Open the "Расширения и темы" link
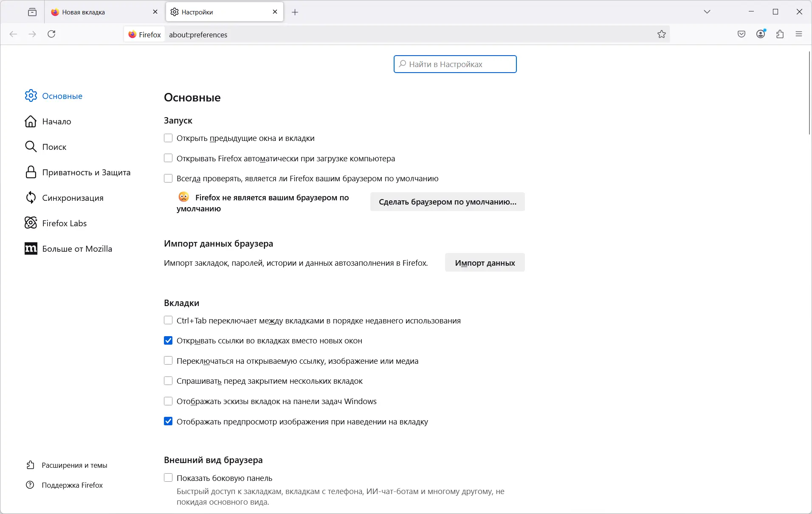 pos(74,465)
